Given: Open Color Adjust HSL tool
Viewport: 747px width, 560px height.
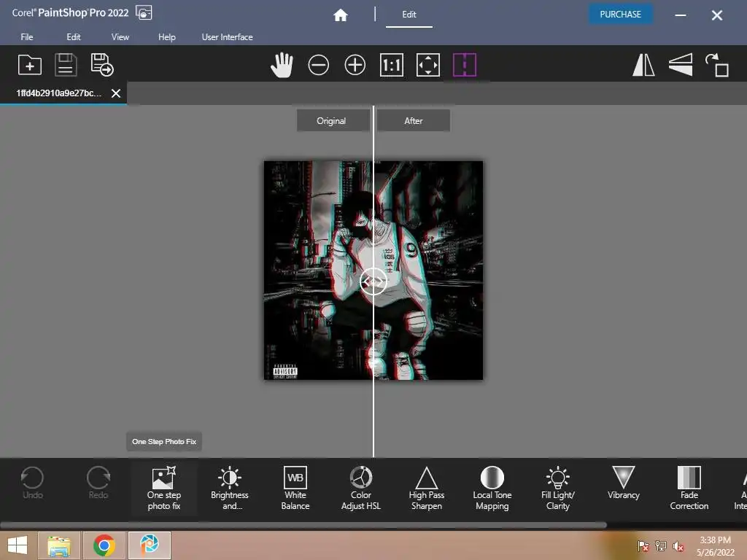Looking at the screenshot, I should pyautogui.click(x=360, y=488).
